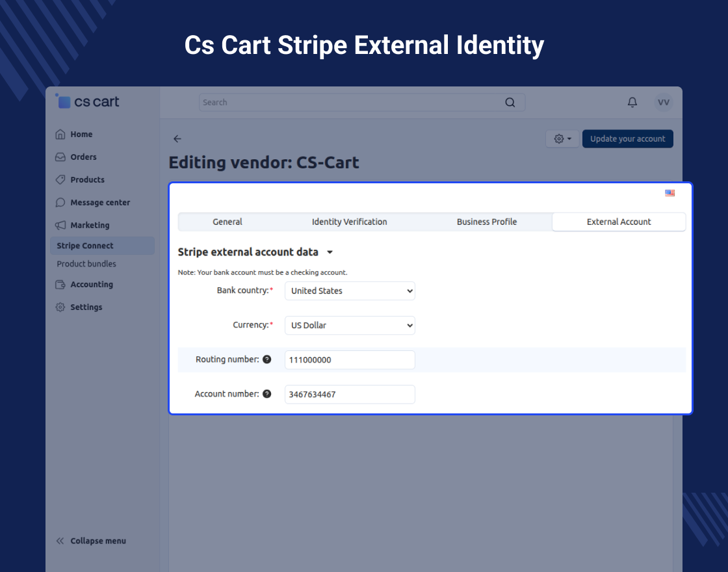The image size is (728, 572).
Task: Click the notification bell icon
Action: click(632, 102)
